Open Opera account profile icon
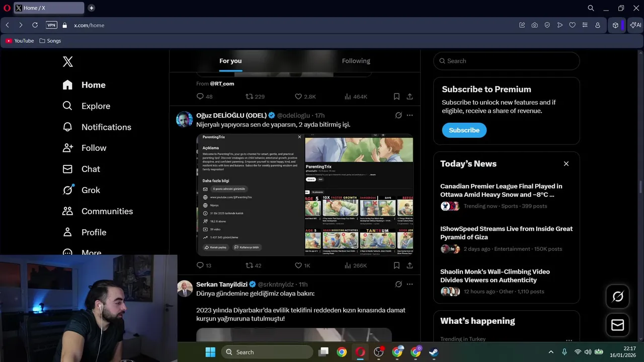Screen dimensions: 644x362 pos(598,25)
